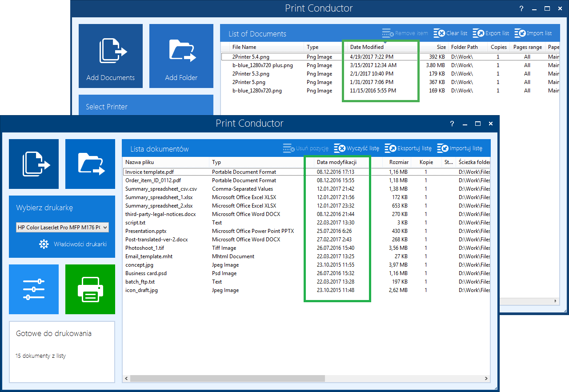
Task: Select Email_template.mht row
Action: tap(307, 256)
